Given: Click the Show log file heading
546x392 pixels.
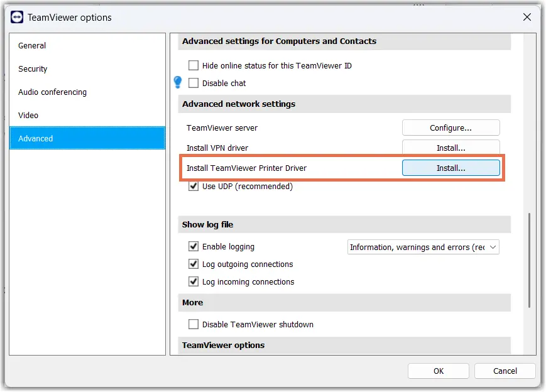Looking at the screenshot, I should tap(207, 224).
